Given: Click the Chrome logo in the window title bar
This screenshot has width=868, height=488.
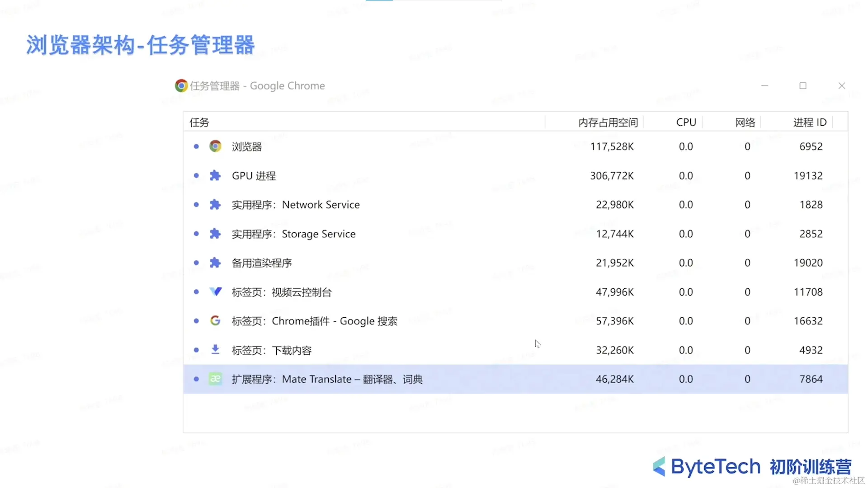Looking at the screenshot, I should click(x=181, y=86).
